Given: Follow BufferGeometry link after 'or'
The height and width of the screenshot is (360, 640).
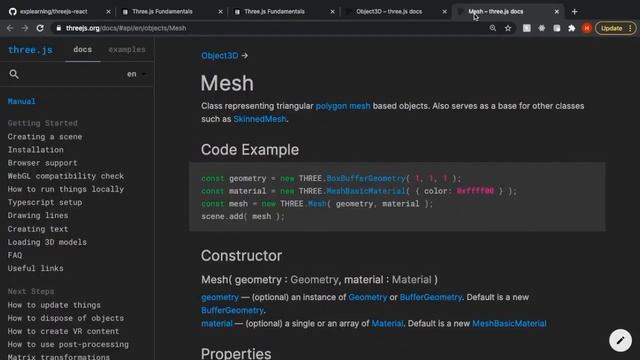Looking at the screenshot, I should [431, 297].
